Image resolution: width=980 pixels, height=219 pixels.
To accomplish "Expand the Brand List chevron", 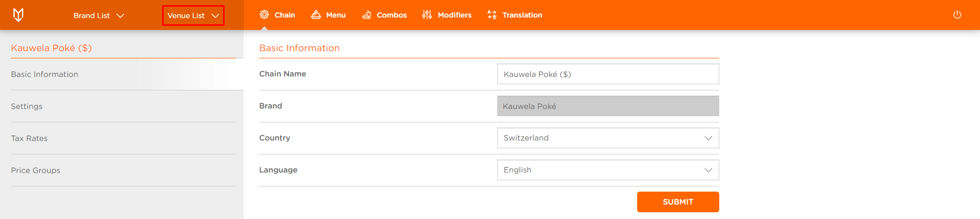I will point(120,15).
